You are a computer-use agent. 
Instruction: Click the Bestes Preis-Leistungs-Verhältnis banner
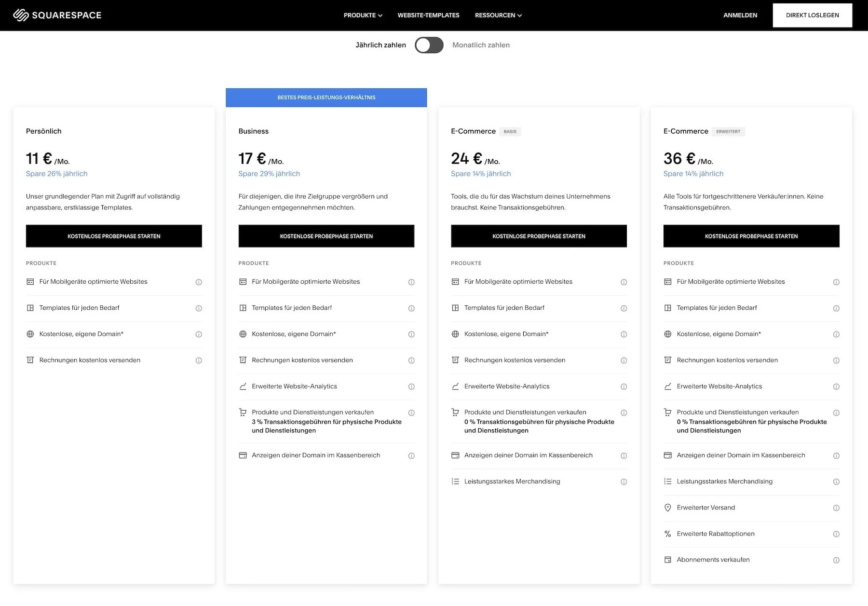(326, 97)
